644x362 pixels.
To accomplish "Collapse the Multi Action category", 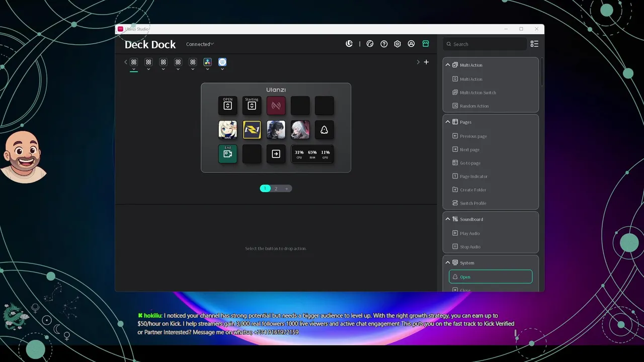I will click(448, 65).
